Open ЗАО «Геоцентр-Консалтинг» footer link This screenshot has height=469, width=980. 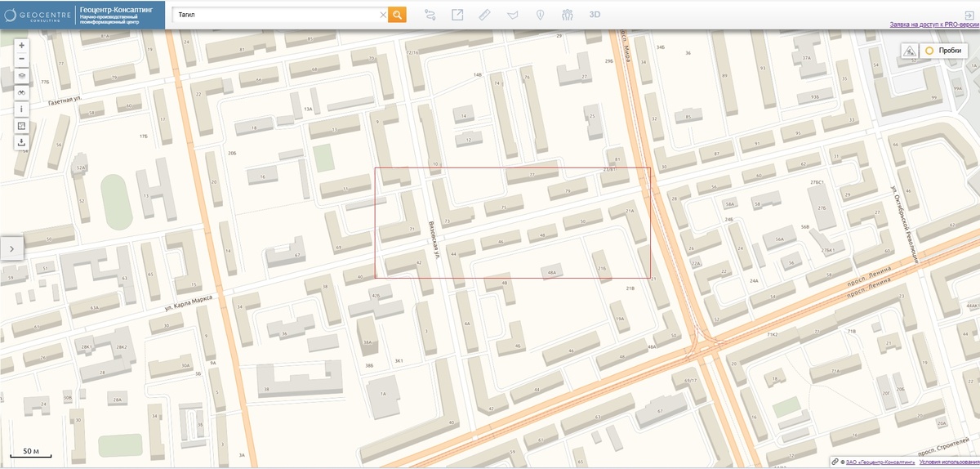click(x=879, y=462)
